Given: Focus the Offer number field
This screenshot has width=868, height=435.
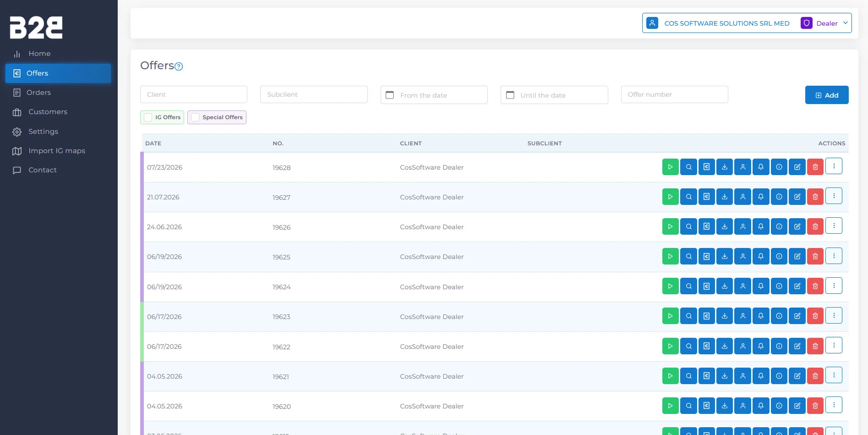Looking at the screenshot, I should coord(674,94).
